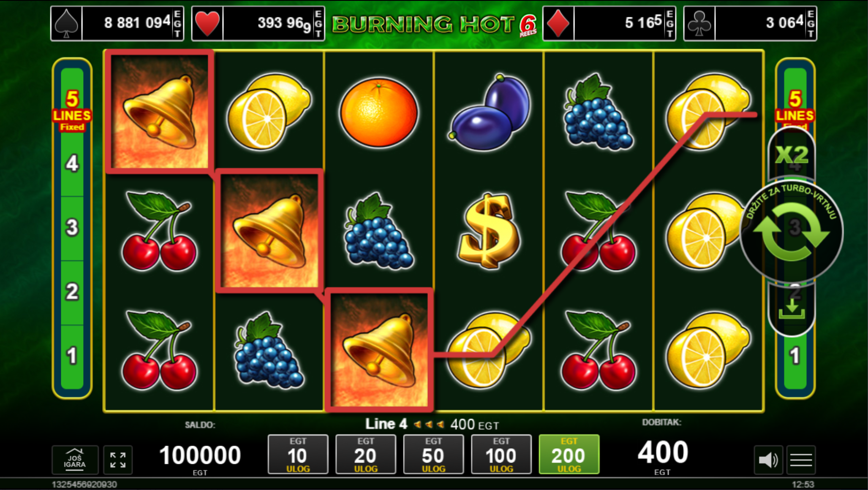Choose the 100 EGT bet button
The height and width of the screenshot is (490, 868).
click(x=501, y=454)
